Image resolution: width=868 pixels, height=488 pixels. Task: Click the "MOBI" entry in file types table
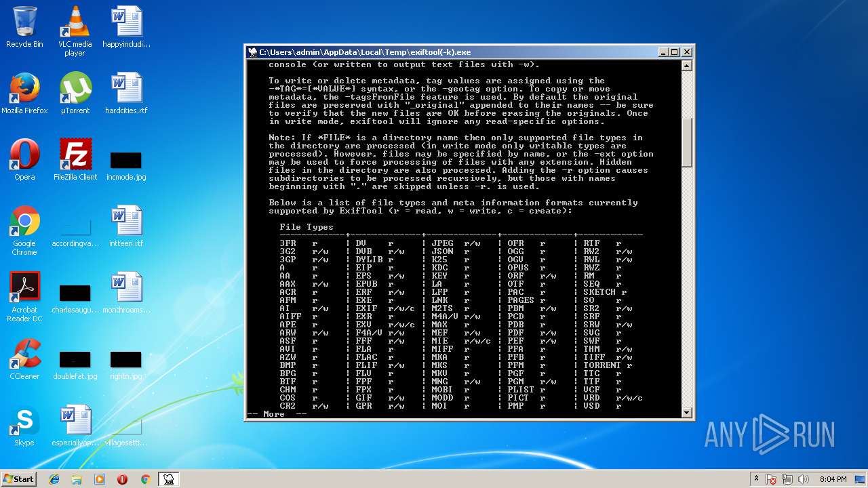coord(442,390)
